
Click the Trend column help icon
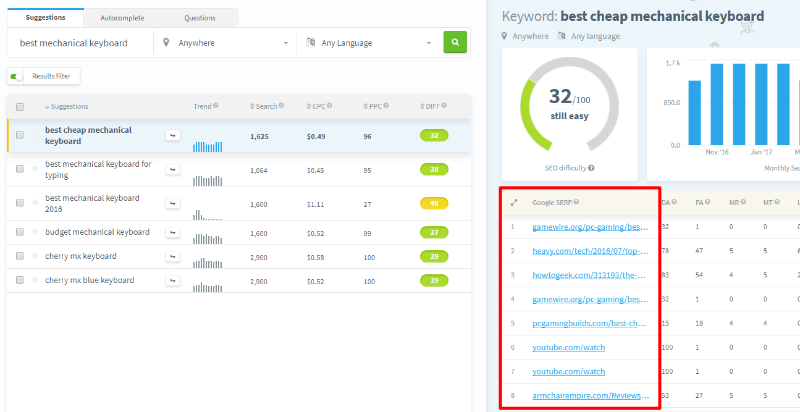(x=216, y=106)
